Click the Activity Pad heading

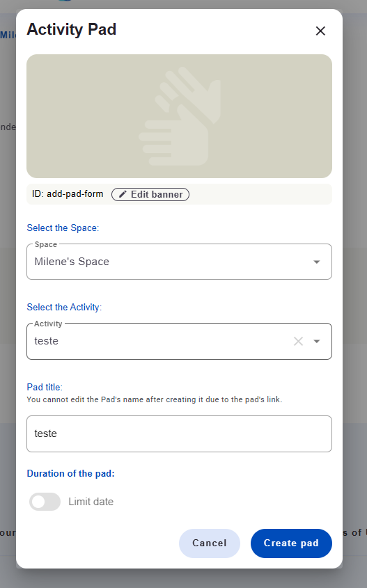coord(71,29)
